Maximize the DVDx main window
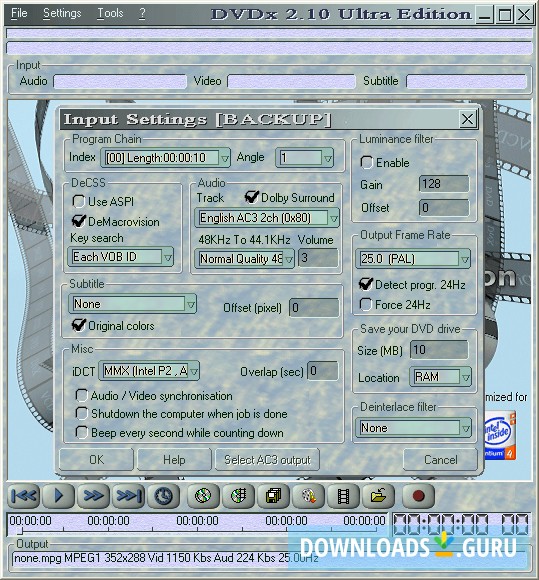The width and height of the screenshot is (539, 580). pyautogui.click(x=505, y=15)
